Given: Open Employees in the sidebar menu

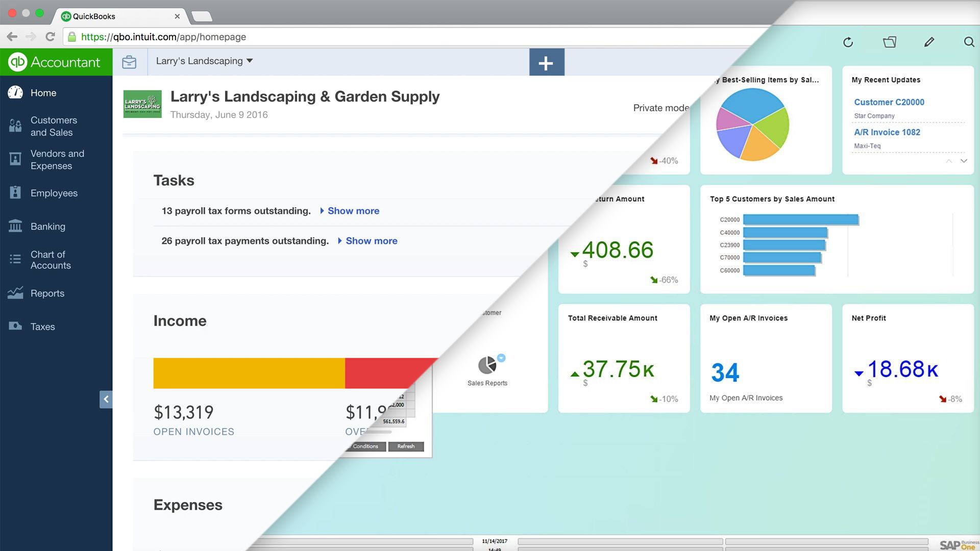Looking at the screenshot, I should tap(54, 193).
